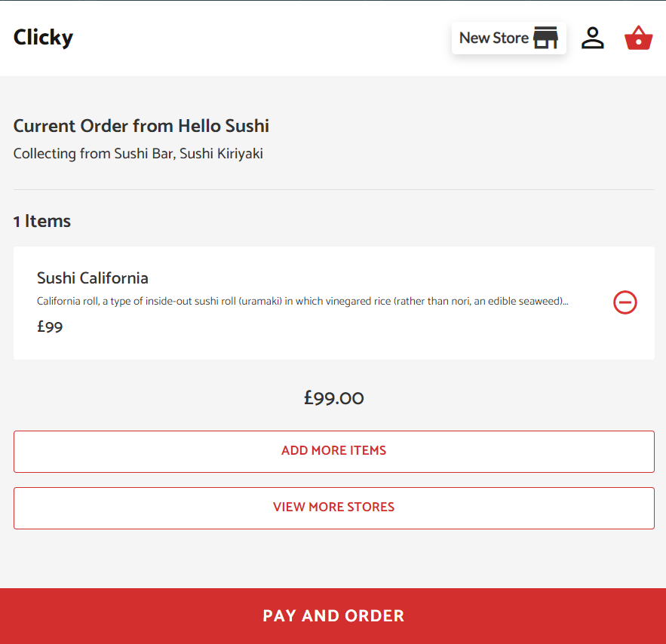
Task: Click the New Store label text
Action: point(493,38)
